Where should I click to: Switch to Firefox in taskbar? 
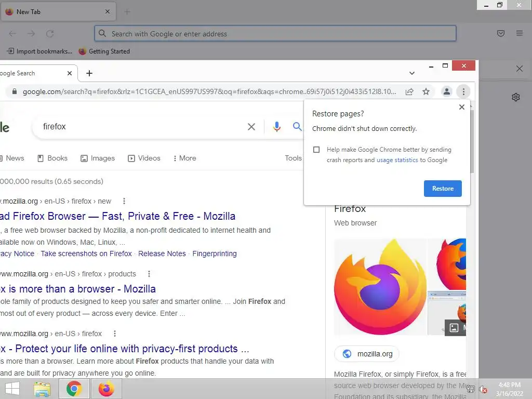pyautogui.click(x=106, y=389)
